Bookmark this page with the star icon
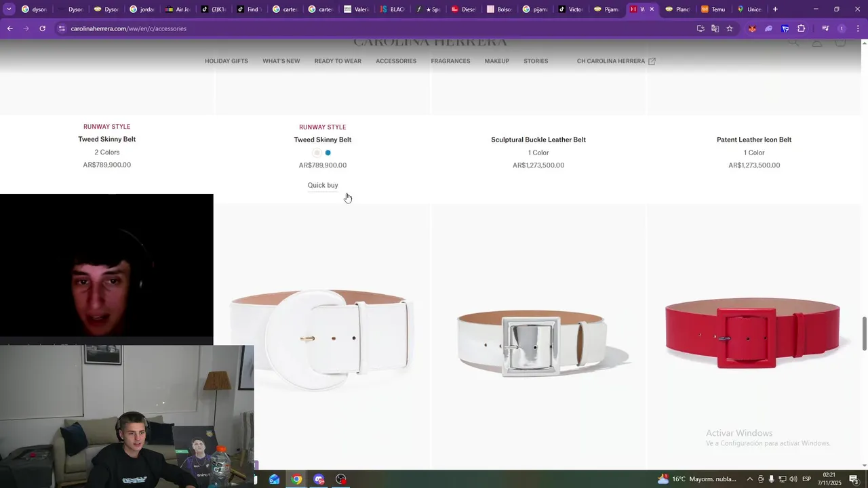Image resolution: width=868 pixels, height=488 pixels. coord(730,28)
